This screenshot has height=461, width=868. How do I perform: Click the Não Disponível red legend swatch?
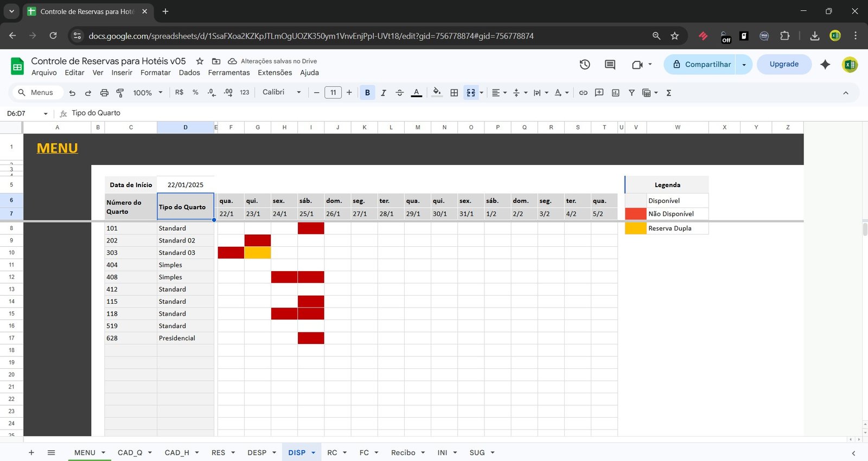(635, 214)
